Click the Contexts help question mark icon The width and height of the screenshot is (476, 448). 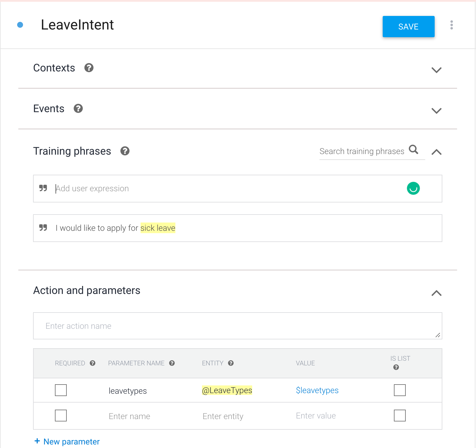[x=89, y=68]
